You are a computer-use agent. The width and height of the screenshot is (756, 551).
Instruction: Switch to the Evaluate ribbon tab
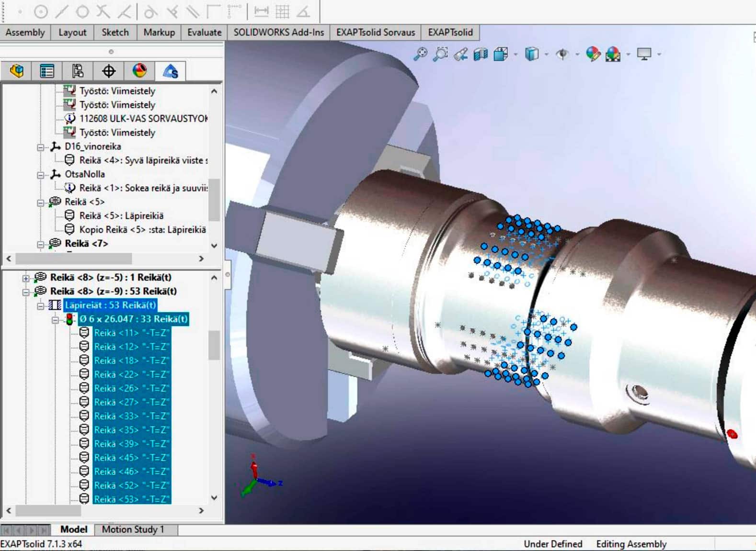(x=204, y=33)
